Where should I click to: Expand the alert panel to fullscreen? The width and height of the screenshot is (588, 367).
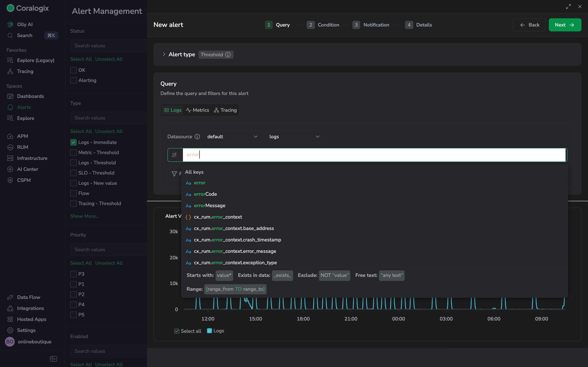tap(568, 7)
